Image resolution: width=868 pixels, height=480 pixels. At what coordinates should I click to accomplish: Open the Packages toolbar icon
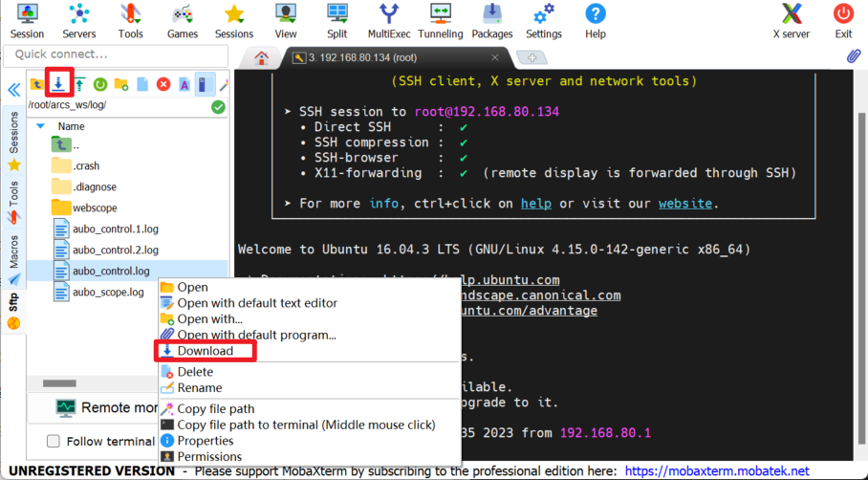(492, 21)
